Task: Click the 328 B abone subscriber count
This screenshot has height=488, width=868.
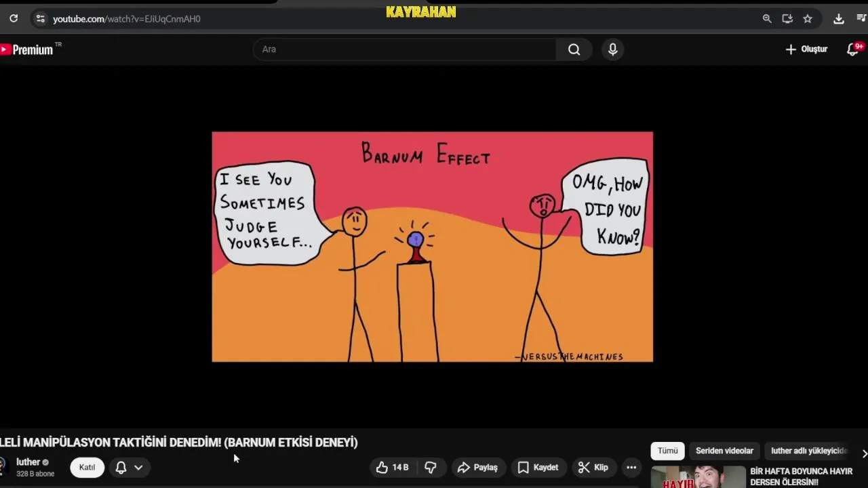Action: coord(35,474)
